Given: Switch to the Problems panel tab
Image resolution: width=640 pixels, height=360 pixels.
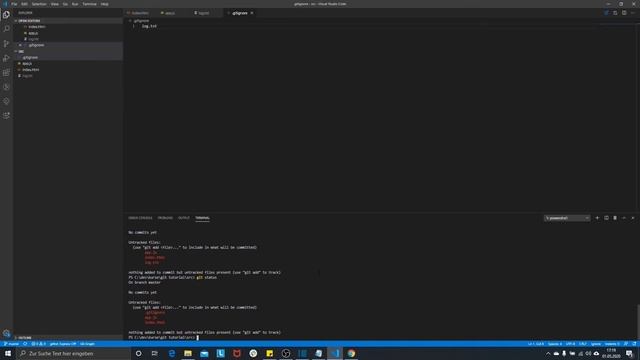Looking at the screenshot, I should (165, 218).
